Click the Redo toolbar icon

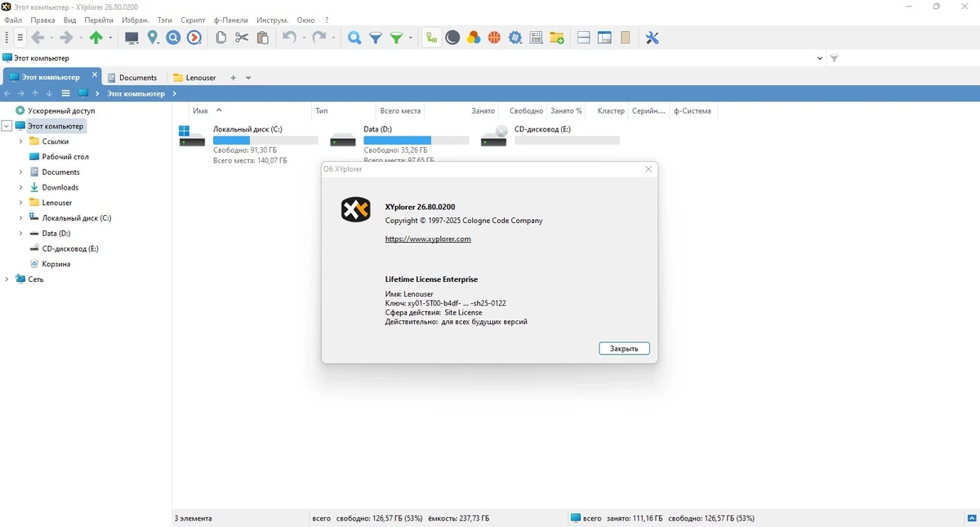coord(319,38)
